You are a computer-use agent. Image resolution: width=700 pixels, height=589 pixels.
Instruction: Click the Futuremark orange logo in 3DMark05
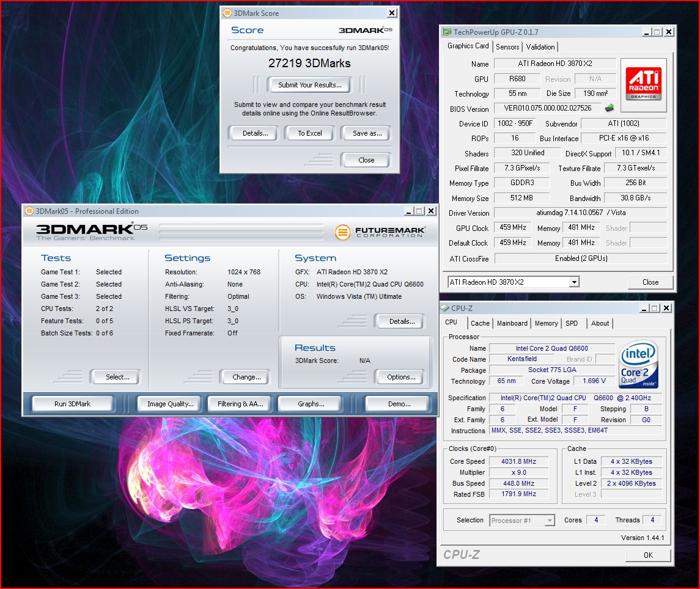[x=343, y=232]
